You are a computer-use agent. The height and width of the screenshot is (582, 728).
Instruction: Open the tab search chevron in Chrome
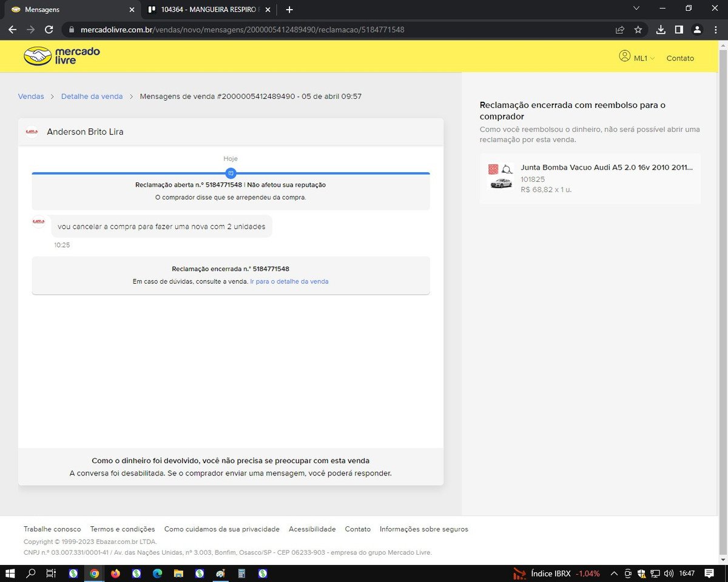pos(636,8)
